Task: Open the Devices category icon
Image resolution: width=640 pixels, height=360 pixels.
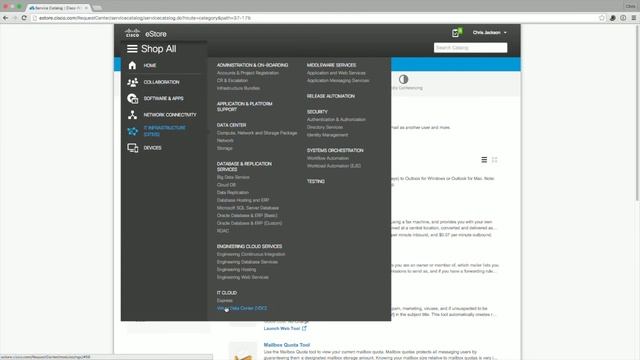Action: point(132,148)
